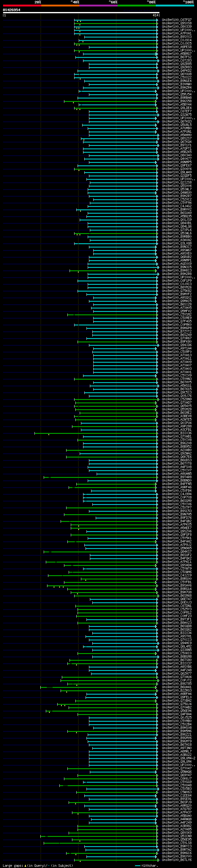
Task: Open hit UniRef100_C6K6J7
Action: point(176,778)
